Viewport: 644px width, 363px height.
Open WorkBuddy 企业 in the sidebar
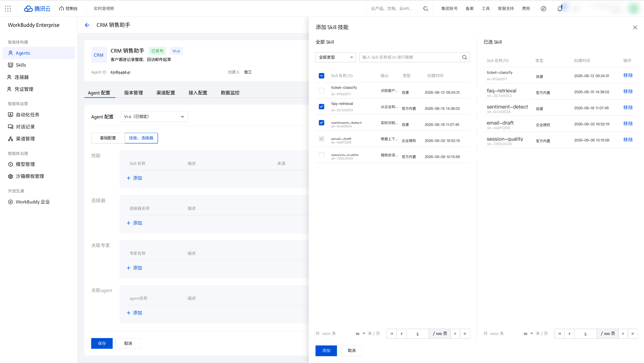click(39, 202)
